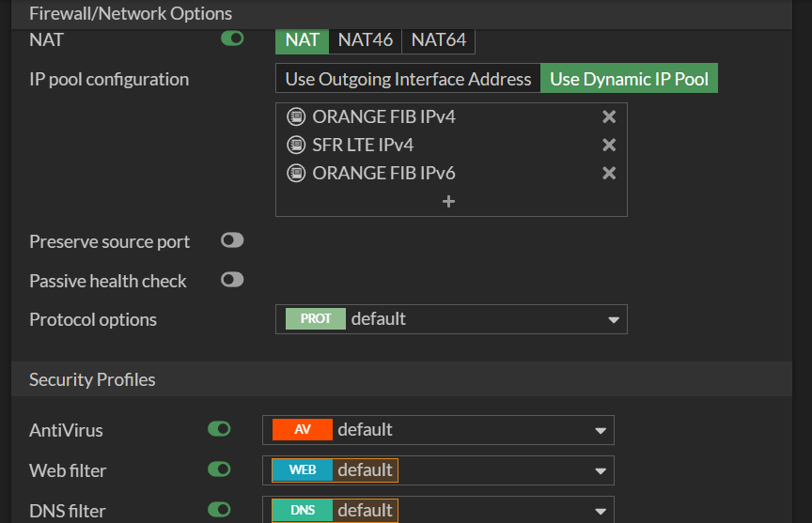
Task: Expand the AntiVirus profile dropdown
Action: 601,431
